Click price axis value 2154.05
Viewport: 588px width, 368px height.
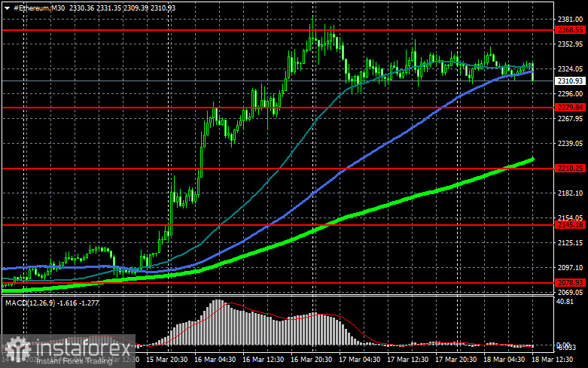click(571, 217)
